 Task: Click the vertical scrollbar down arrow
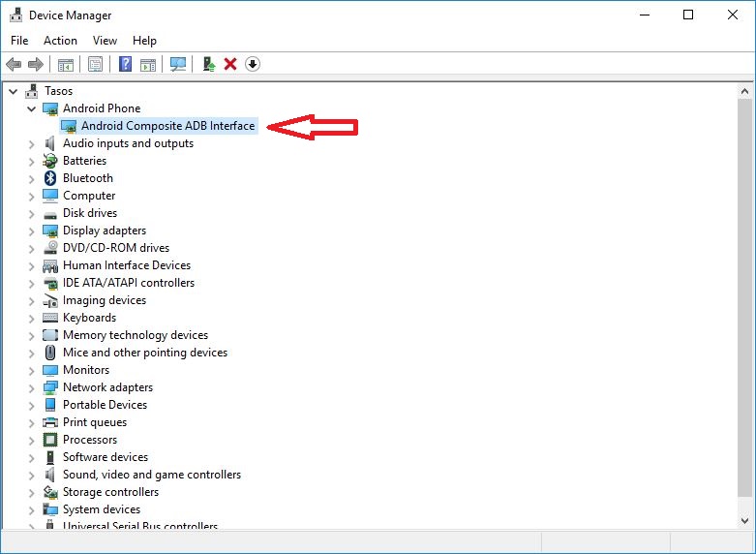click(746, 521)
